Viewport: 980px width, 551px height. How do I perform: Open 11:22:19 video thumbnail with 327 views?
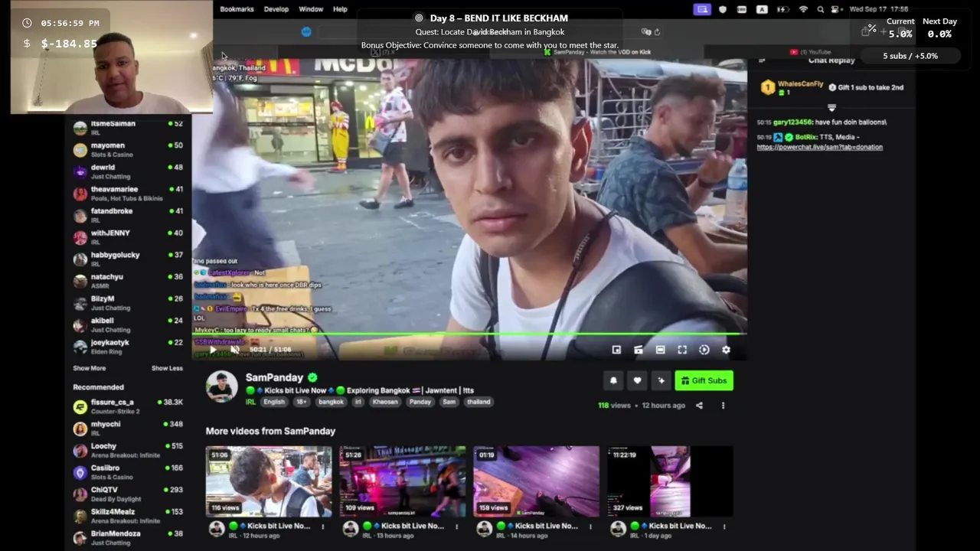coord(670,481)
